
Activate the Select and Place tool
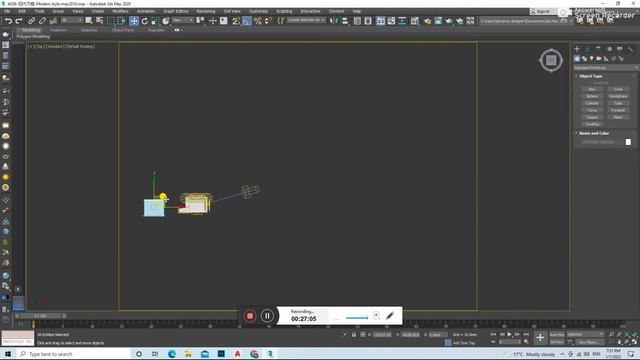tap(166, 21)
